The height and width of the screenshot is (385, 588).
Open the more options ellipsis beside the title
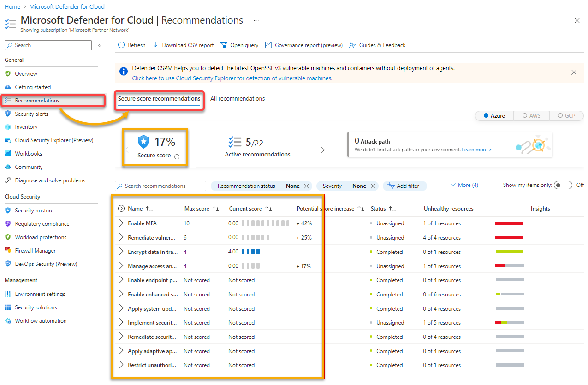256,21
